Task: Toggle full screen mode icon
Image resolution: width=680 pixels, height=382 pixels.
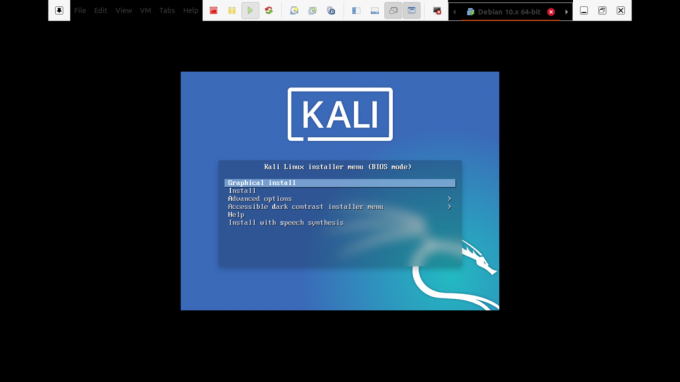Action: (393, 10)
